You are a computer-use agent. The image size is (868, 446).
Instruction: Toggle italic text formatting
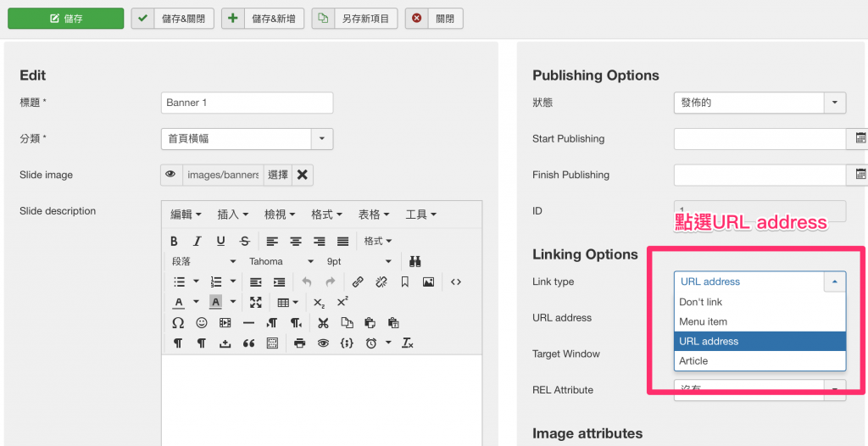[x=198, y=241]
